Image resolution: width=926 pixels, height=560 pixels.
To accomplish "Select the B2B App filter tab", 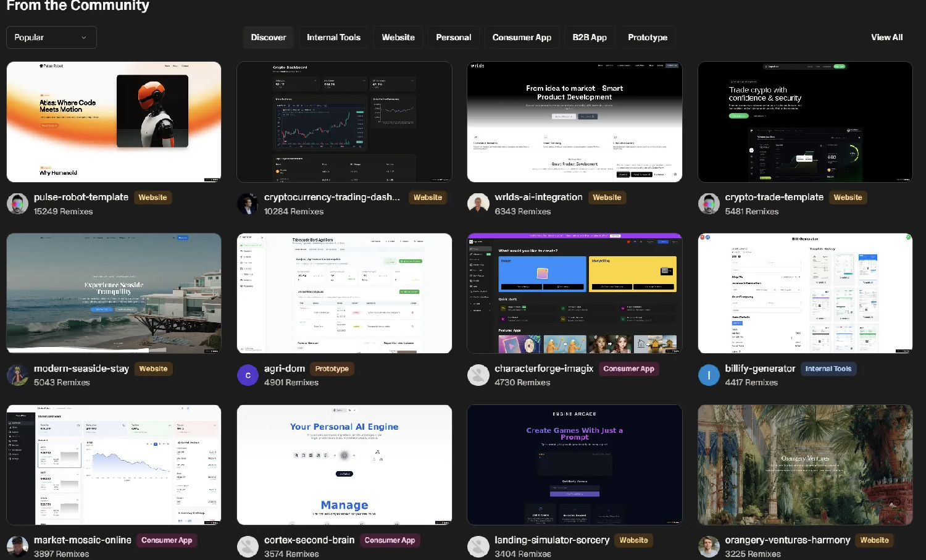I will click(x=590, y=38).
